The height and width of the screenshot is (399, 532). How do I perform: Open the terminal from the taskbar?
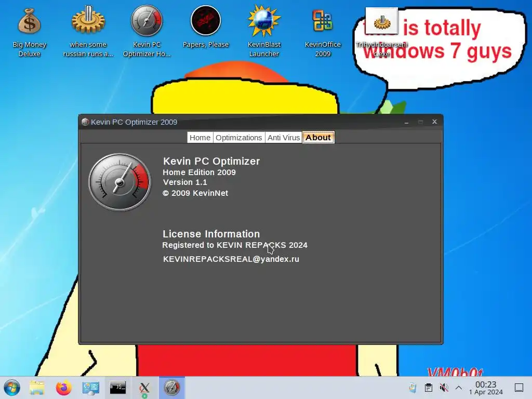point(118,388)
